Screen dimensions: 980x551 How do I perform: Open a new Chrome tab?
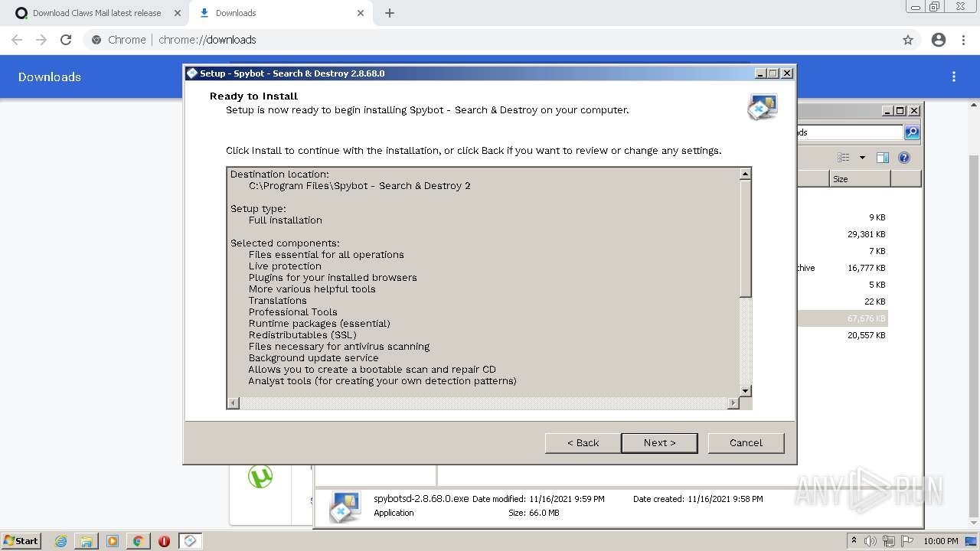click(390, 13)
